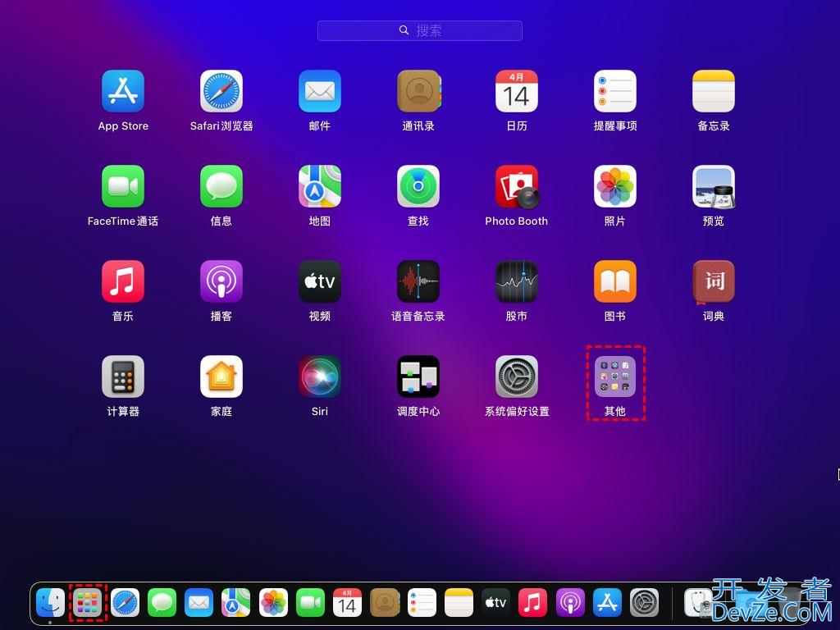This screenshot has width=840, height=630.
Task: Start FaceTime通话 from the Launchpad grid
Action: (123, 186)
